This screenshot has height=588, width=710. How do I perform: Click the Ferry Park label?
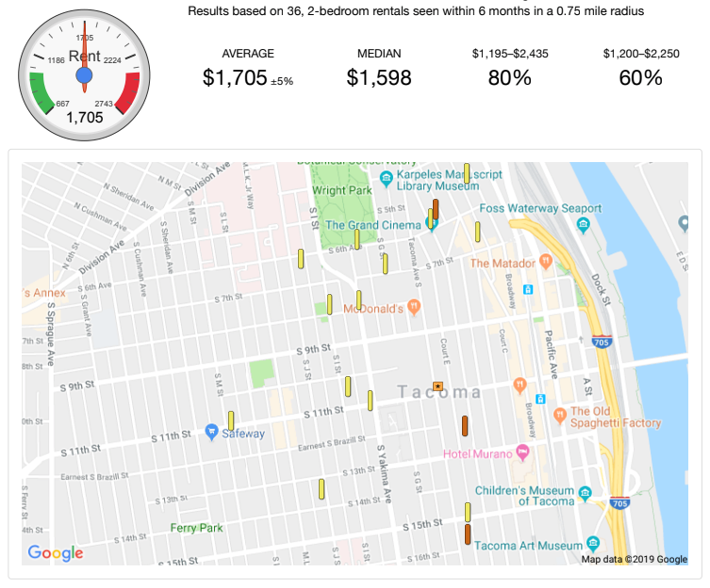click(196, 528)
